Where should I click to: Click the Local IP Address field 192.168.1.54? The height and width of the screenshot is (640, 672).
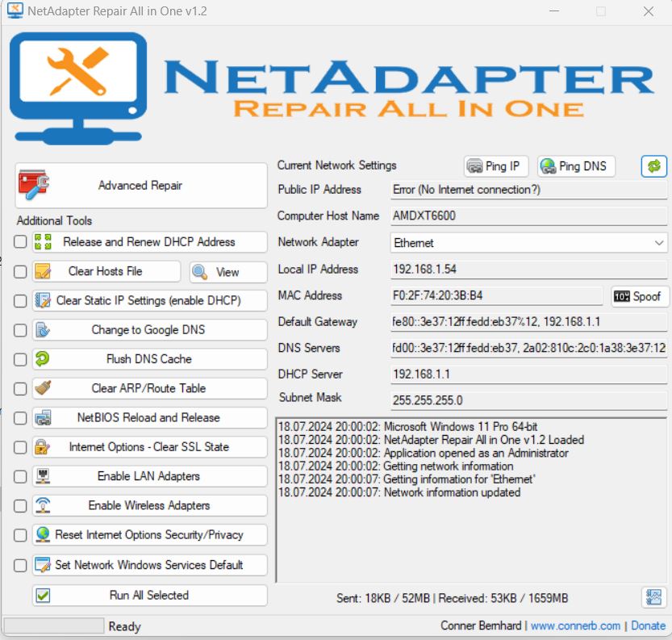click(x=528, y=270)
